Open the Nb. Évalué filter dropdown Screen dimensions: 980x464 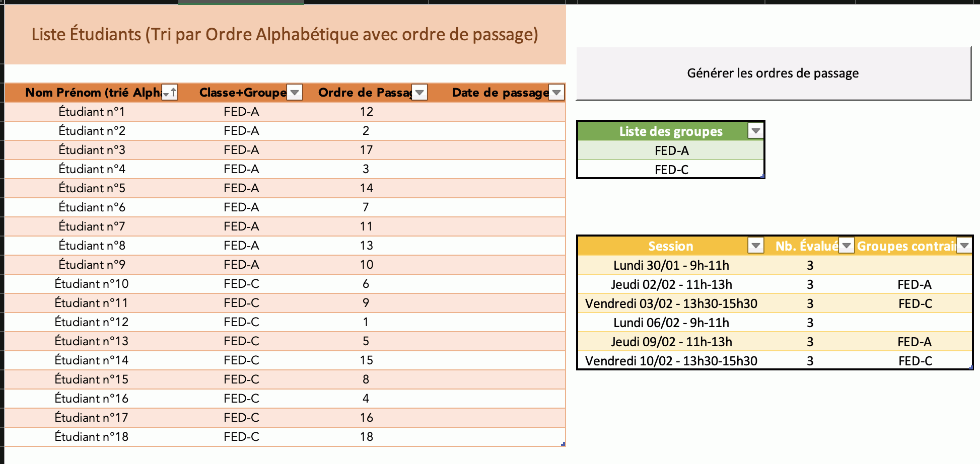click(x=847, y=246)
